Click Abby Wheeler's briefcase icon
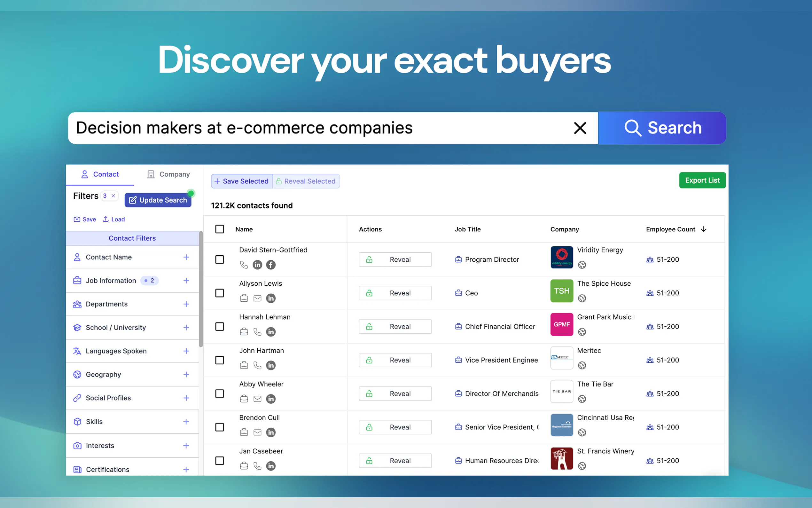The height and width of the screenshot is (508, 812). [x=244, y=399]
